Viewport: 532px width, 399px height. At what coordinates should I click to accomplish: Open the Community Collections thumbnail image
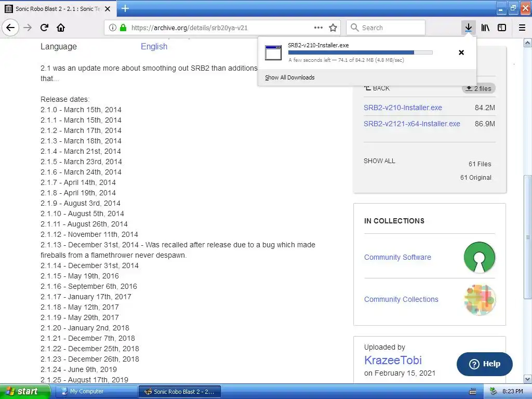(480, 300)
